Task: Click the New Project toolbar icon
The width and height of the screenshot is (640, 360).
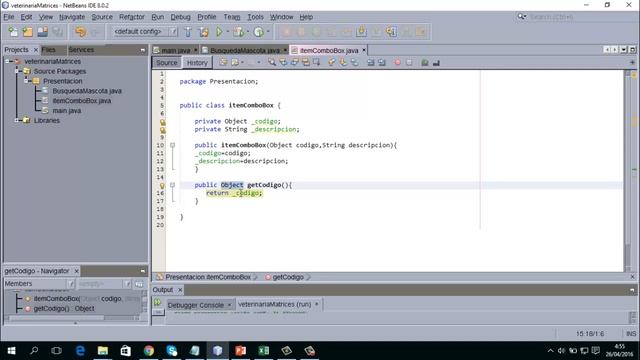Action: [28, 31]
